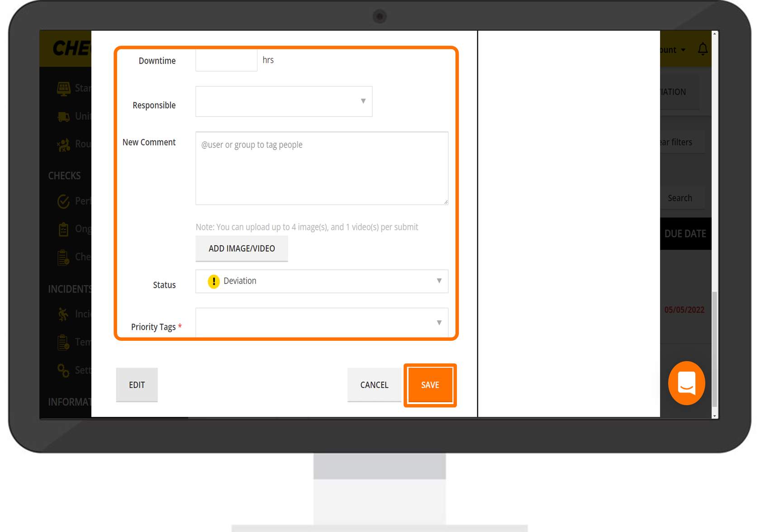
Task: Click the truck icon in the sidebar
Action: tap(64, 117)
